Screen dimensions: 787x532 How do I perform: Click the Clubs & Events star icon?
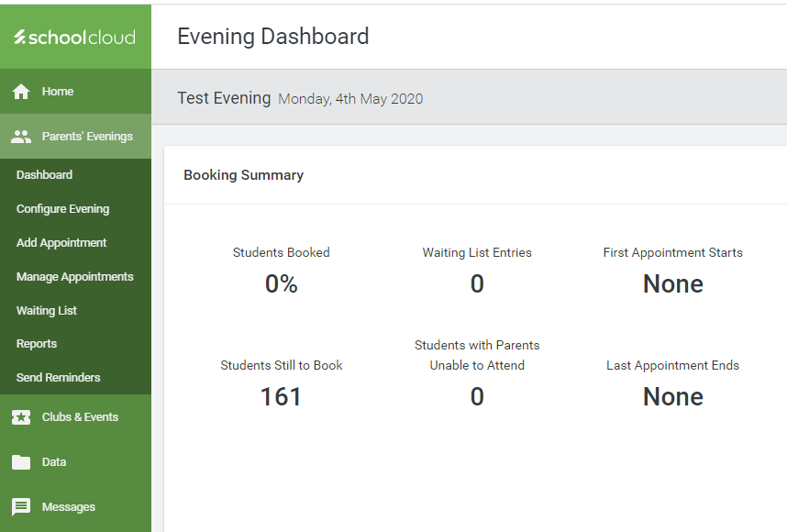tap(21, 417)
